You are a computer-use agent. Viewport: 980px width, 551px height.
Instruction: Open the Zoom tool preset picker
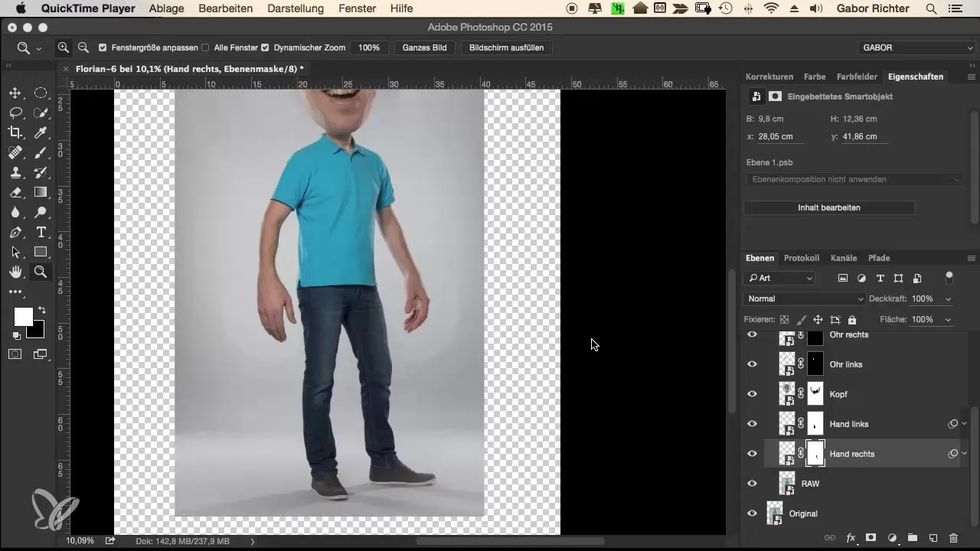pyautogui.click(x=29, y=47)
